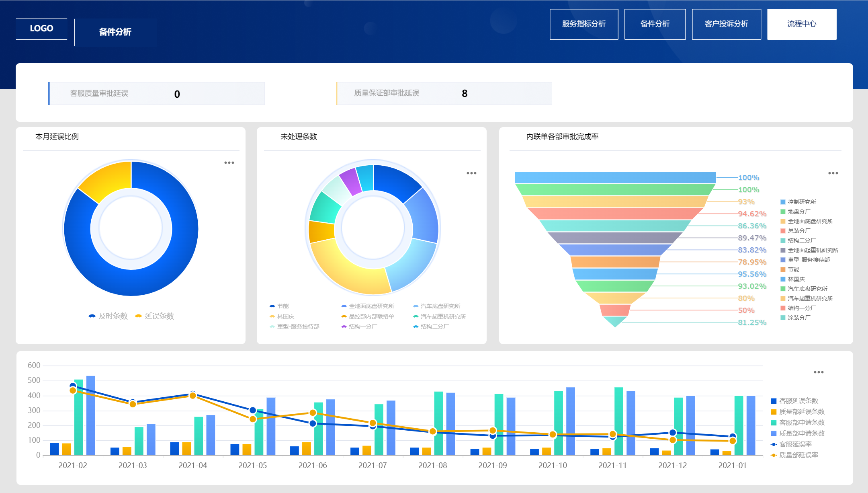Click the 质量保证部审批延误 stat card
Image resolution: width=868 pixels, height=493 pixels.
[444, 93]
